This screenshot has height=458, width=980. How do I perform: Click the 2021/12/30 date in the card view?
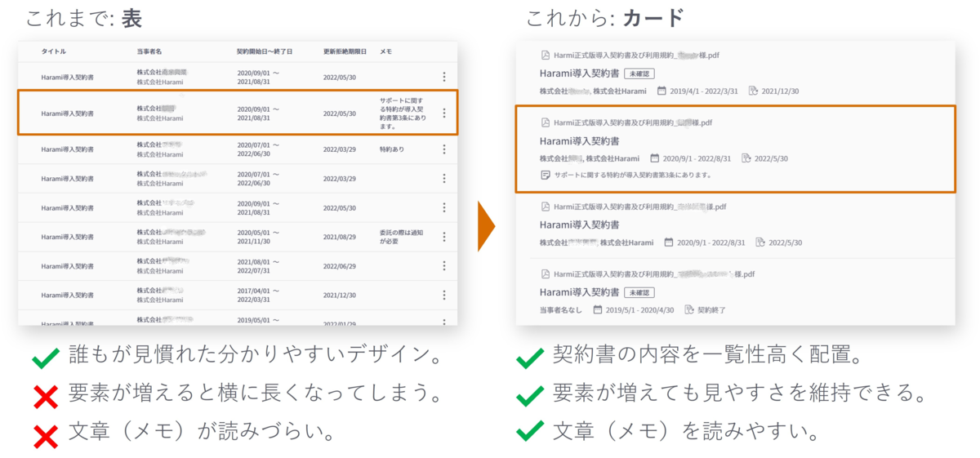(x=781, y=91)
